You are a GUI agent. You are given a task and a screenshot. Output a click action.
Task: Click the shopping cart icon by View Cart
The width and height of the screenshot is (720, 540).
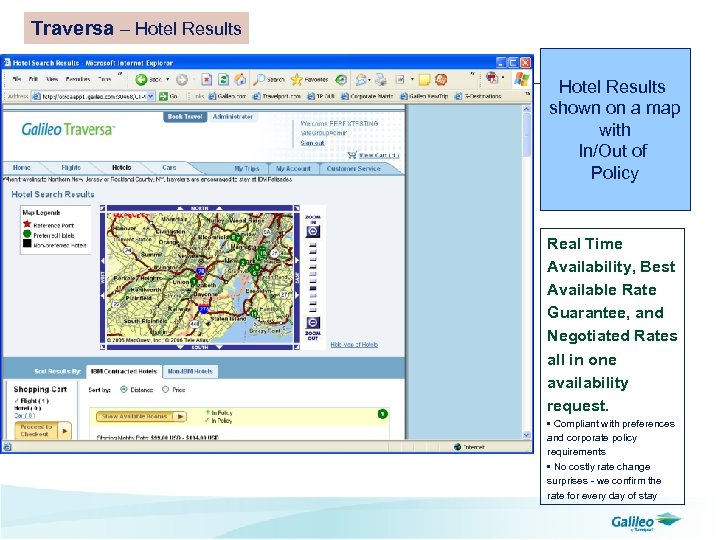352,155
